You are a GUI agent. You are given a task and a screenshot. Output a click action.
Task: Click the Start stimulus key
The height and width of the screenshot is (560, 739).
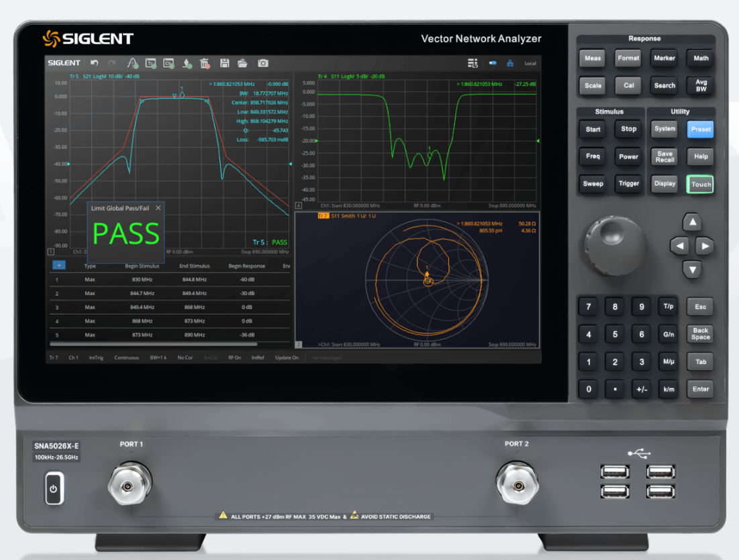tap(593, 129)
